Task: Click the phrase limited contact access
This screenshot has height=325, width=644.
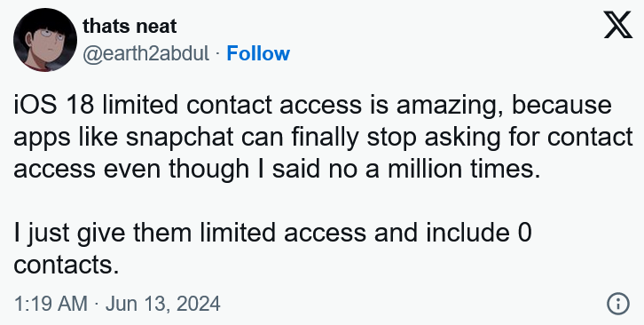Action: coord(232,106)
